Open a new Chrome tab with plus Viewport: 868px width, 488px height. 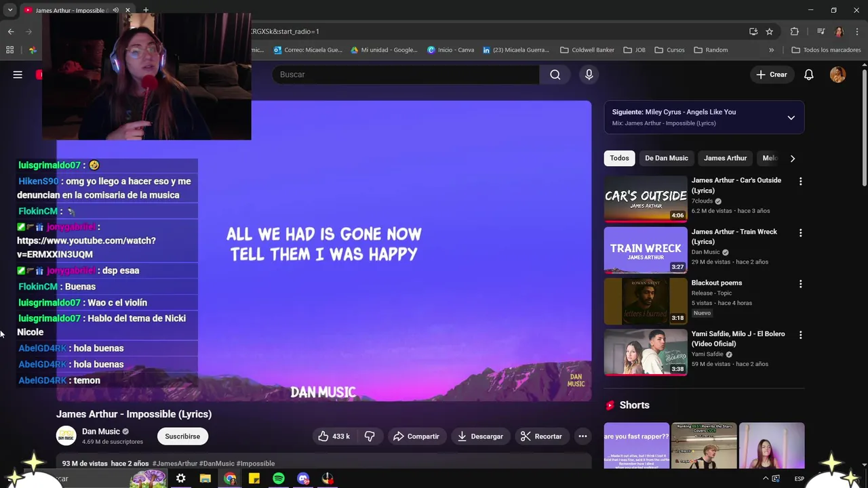pos(146,10)
